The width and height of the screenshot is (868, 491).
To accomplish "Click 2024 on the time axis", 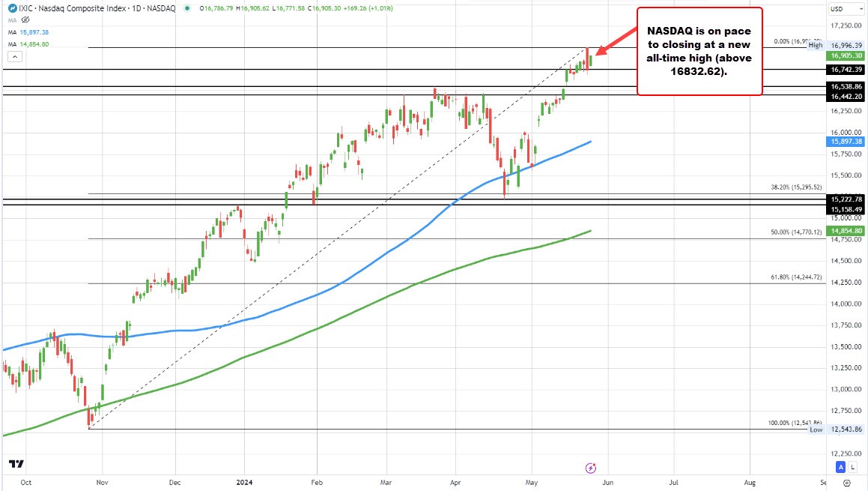I will (x=243, y=484).
